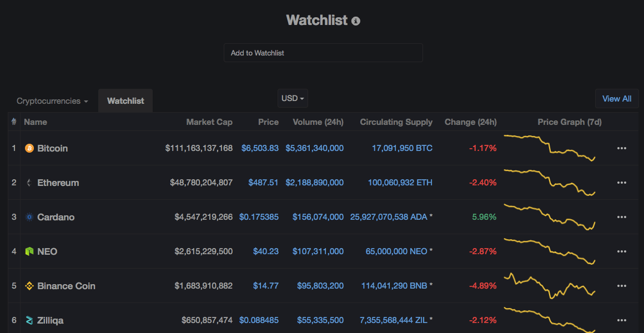The height and width of the screenshot is (333, 644).
Task: Click supply 100,060,932 ETH
Action: [400, 183]
